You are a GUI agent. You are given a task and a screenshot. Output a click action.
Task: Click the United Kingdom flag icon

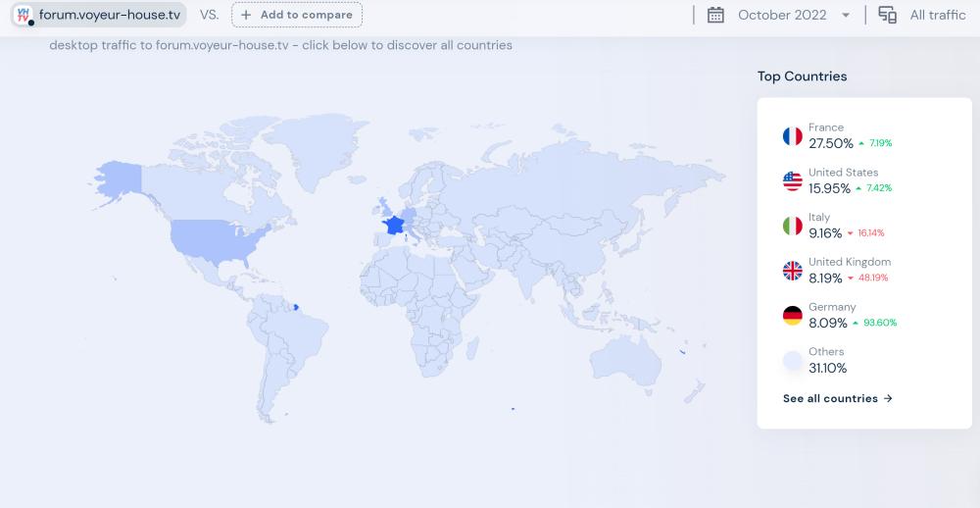792,271
